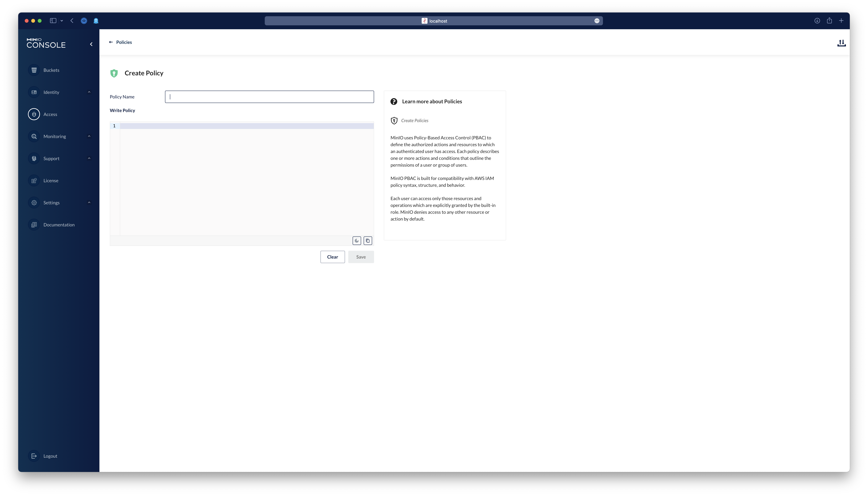Expand the Settings menu chevron
This screenshot has height=496, width=868.
click(89, 203)
